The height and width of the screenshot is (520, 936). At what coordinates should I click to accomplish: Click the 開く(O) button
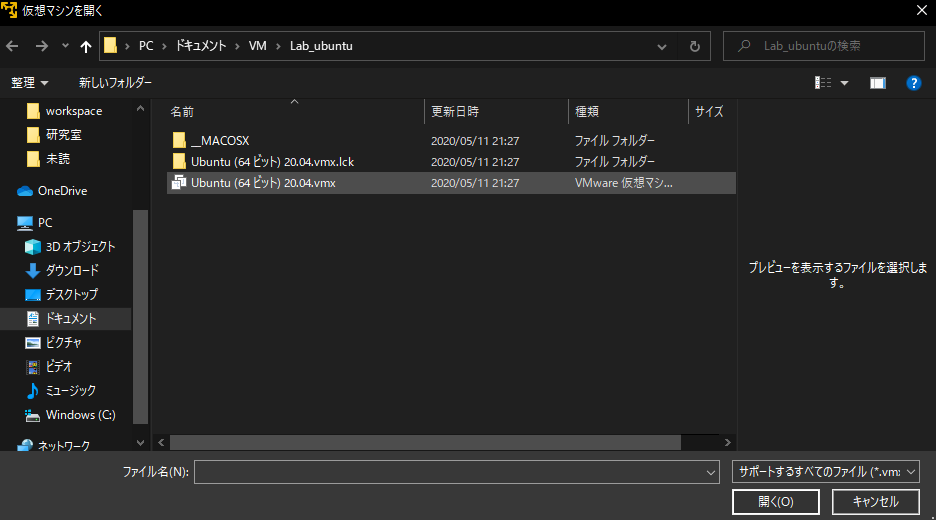tap(775, 502)
